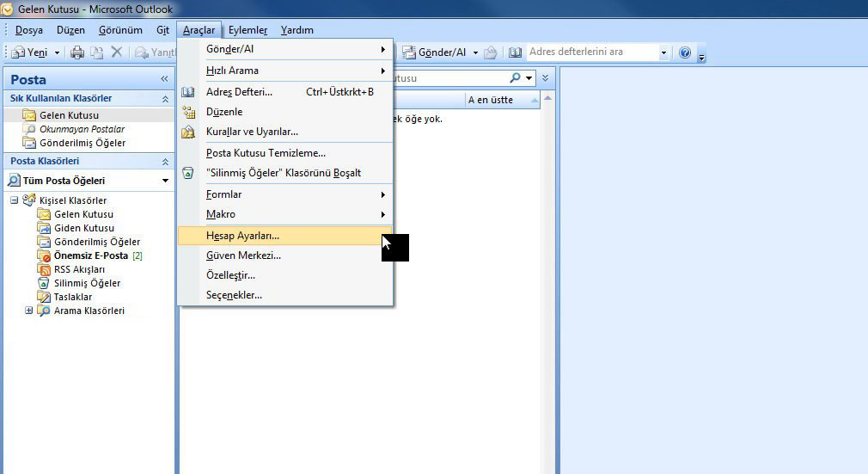Open the Dosya menu
868x474 pixels.
pyautogui.click(x=28, y=30)
